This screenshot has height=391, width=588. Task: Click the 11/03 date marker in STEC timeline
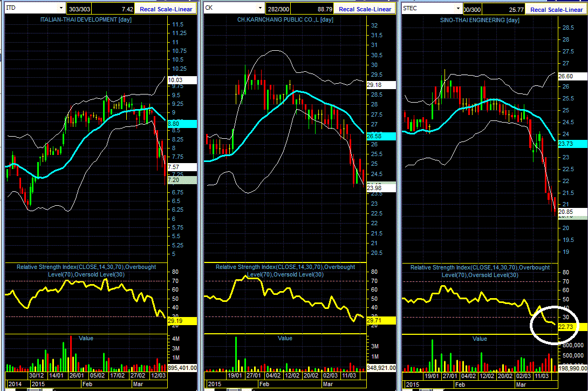(542, 376)
